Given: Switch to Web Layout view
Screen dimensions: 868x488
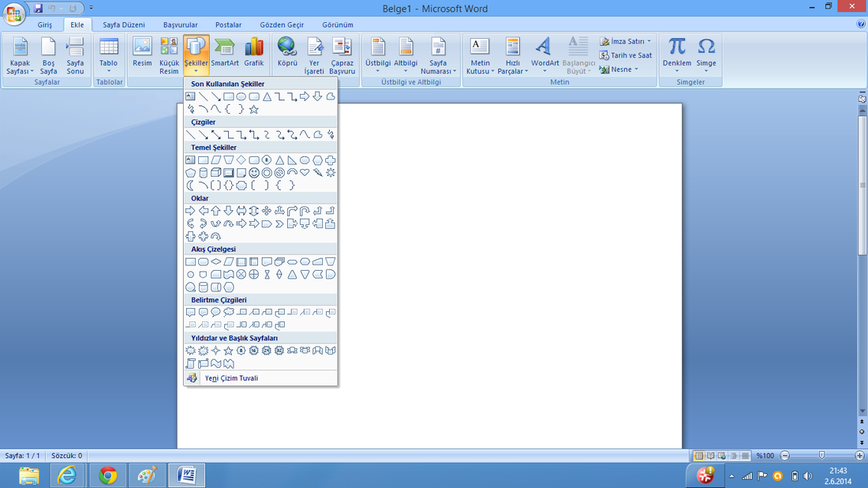Looking at the screenshot, I should click(x=722, y=456).
